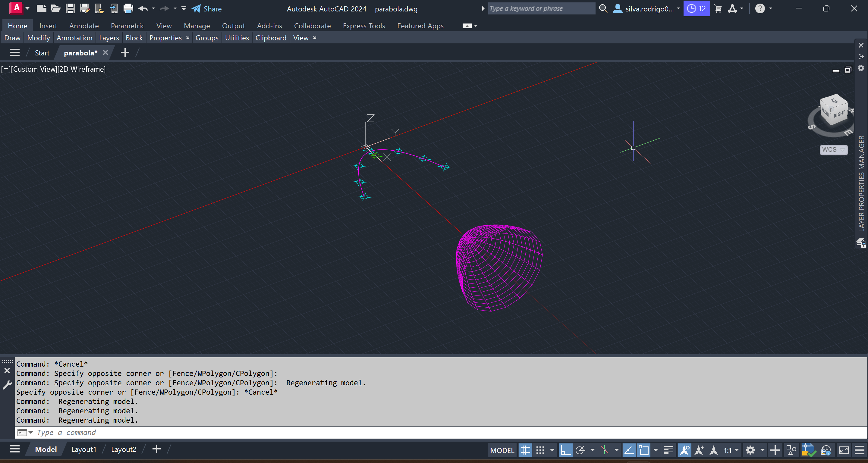Create a new drawing from toolbar
The height and width of the screenshot is (463, 868).
tap(41, 8)
